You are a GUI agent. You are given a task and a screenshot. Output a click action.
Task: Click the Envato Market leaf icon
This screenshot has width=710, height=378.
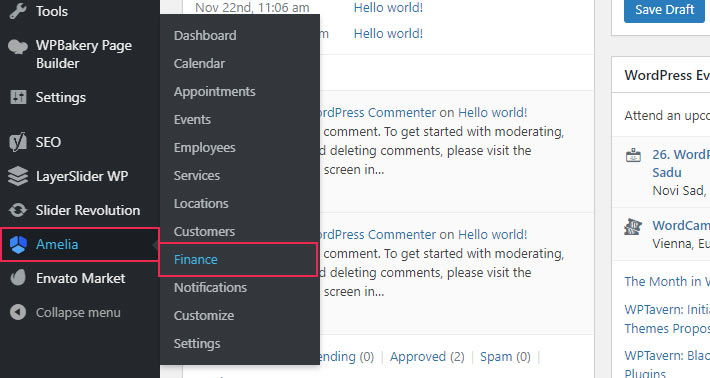coord(18,278)
